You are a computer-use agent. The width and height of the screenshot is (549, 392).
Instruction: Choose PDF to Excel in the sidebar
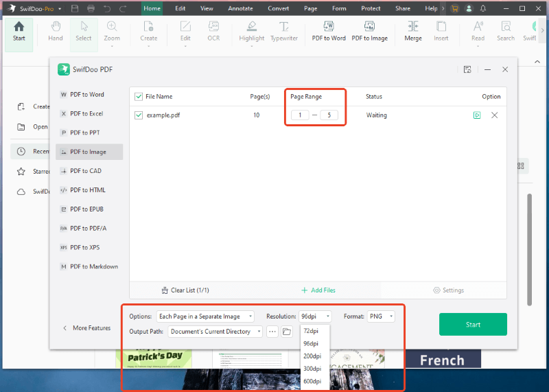[x=89, y=113]
